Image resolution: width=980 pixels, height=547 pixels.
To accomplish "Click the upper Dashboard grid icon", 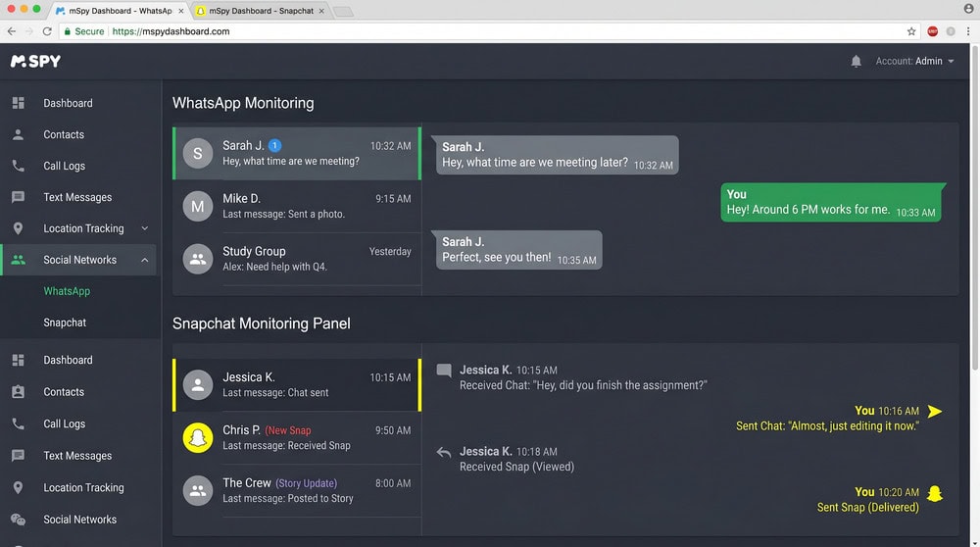I will (x=18, y=103).
